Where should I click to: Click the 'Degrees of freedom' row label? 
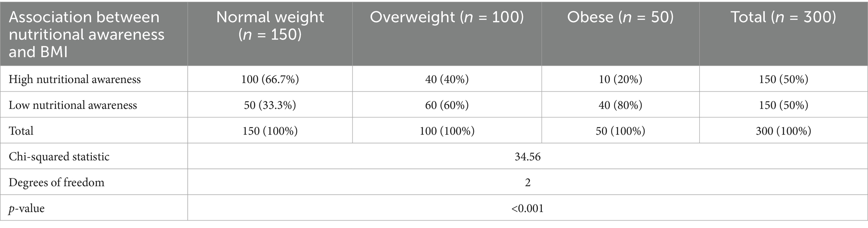click(x=57, y=183)
